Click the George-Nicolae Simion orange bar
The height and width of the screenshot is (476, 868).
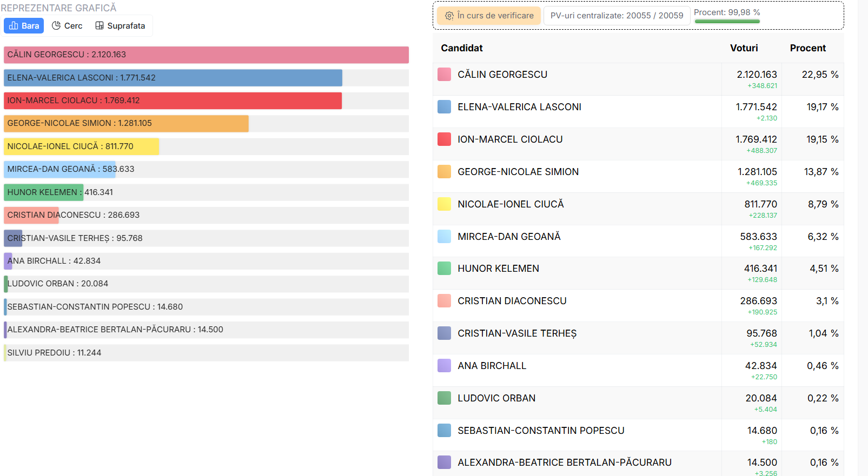pyautogui.click(x=126, y=124)
